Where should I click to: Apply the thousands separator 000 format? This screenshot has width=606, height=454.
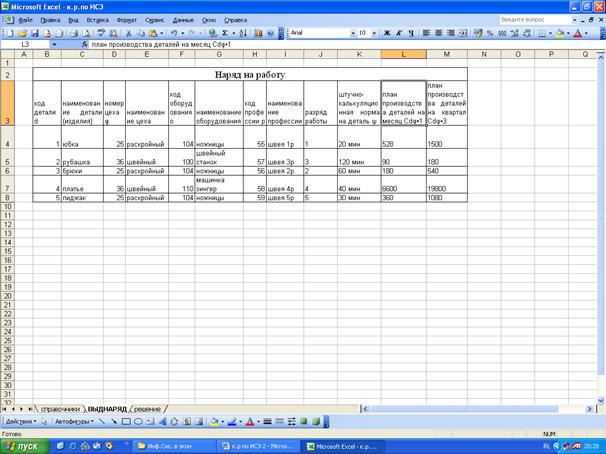click(502, 34)
